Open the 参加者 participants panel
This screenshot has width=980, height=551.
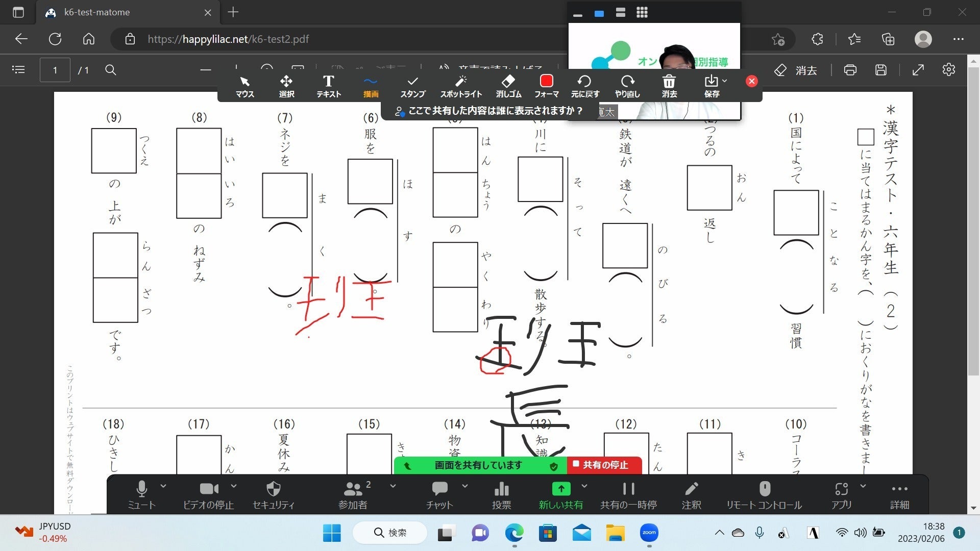pyautogui.click(x=353, y=495)
